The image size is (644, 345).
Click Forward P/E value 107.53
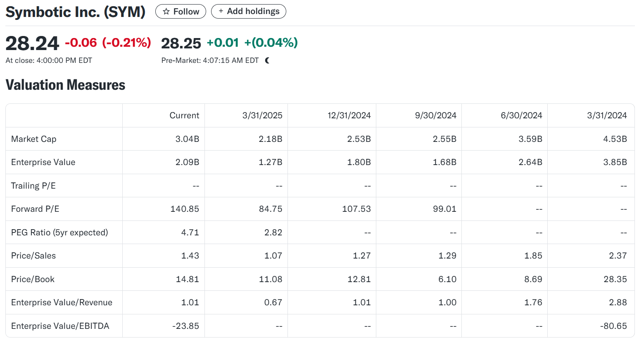pos(356,209)
